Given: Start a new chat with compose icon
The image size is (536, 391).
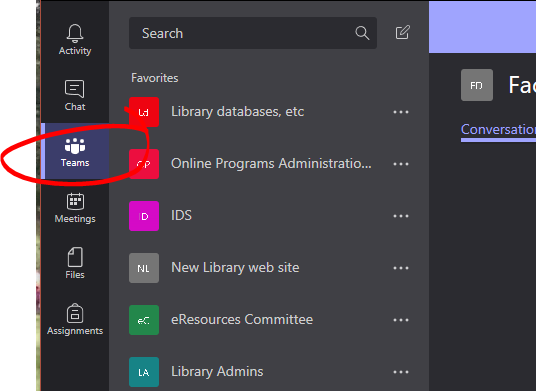Looking at the screenshot, I should (x=403, y=32).
